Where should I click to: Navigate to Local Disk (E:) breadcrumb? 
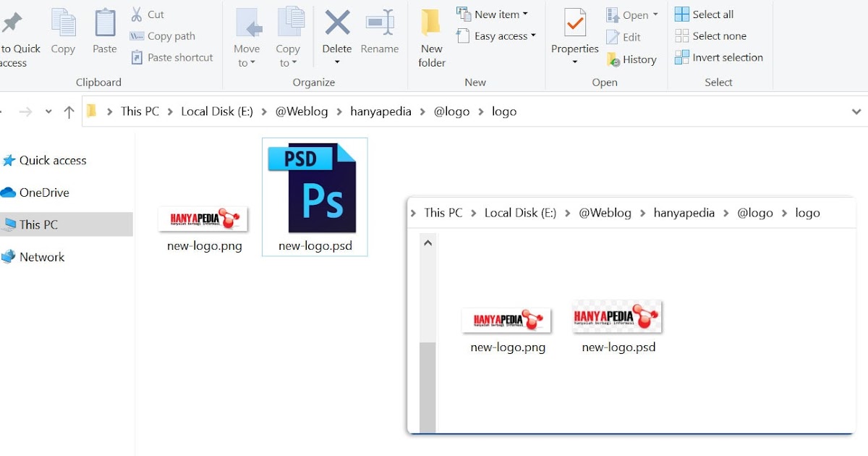(x=217, y=111)
